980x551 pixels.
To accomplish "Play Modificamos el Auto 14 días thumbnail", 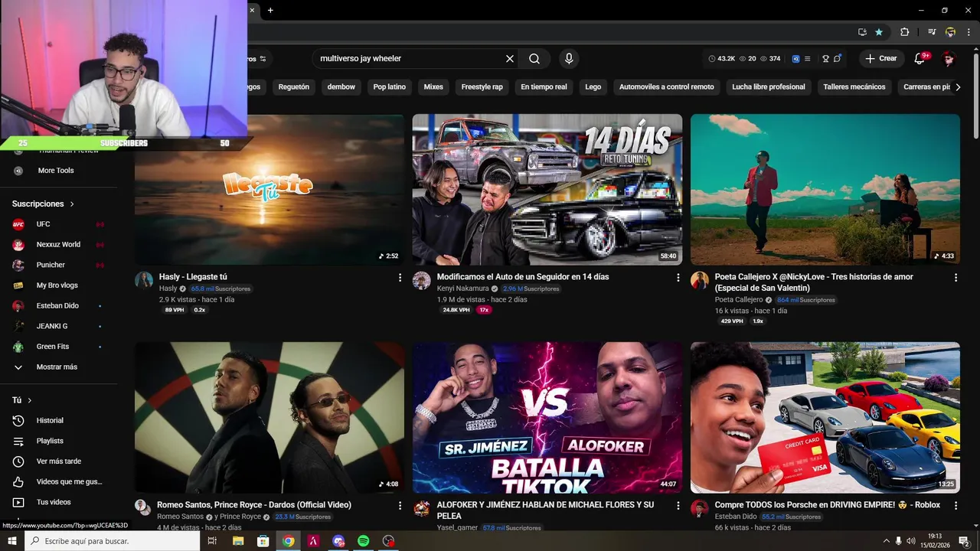I will (547, 190).
